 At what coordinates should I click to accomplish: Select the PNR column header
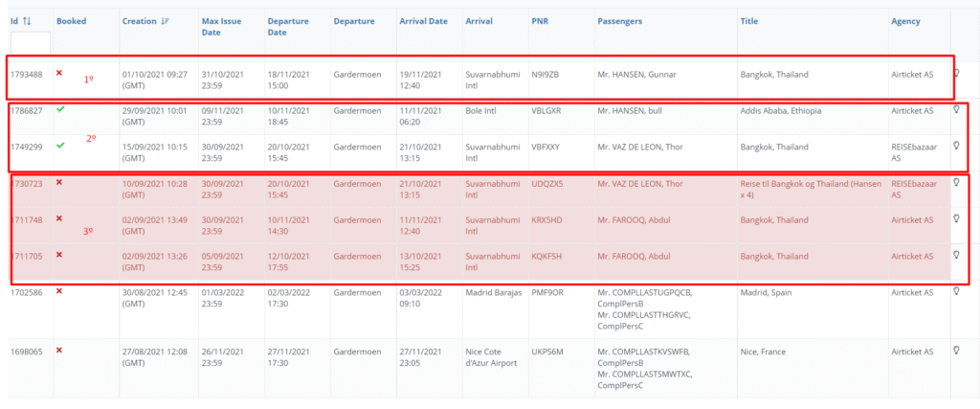(540, 20)
